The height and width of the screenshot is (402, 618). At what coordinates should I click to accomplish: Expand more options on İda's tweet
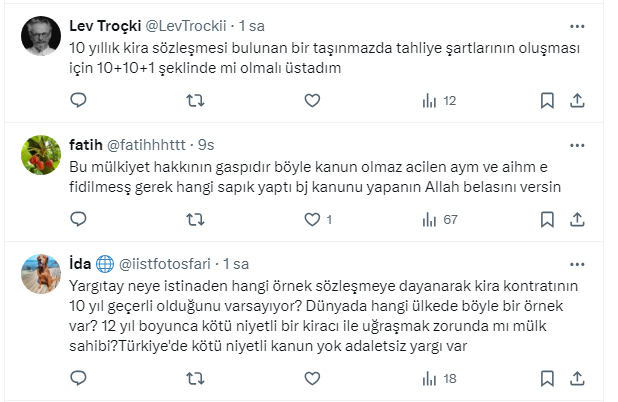point(577,264)
